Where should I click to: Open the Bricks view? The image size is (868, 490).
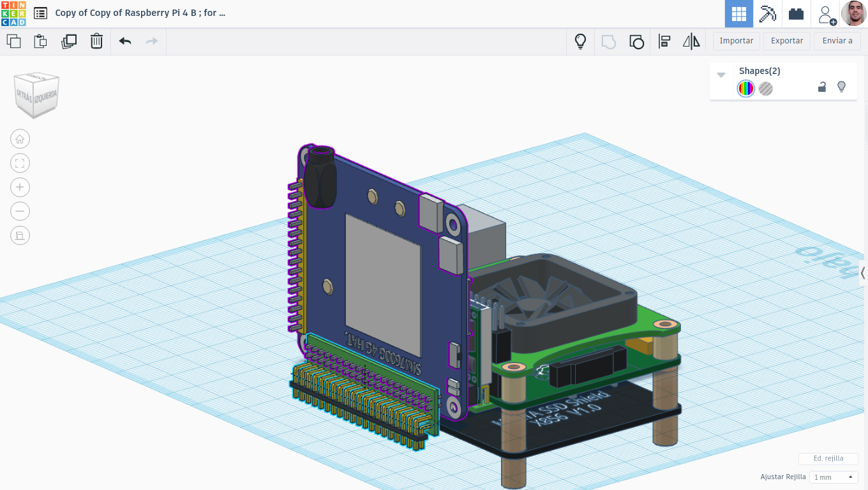796,13
